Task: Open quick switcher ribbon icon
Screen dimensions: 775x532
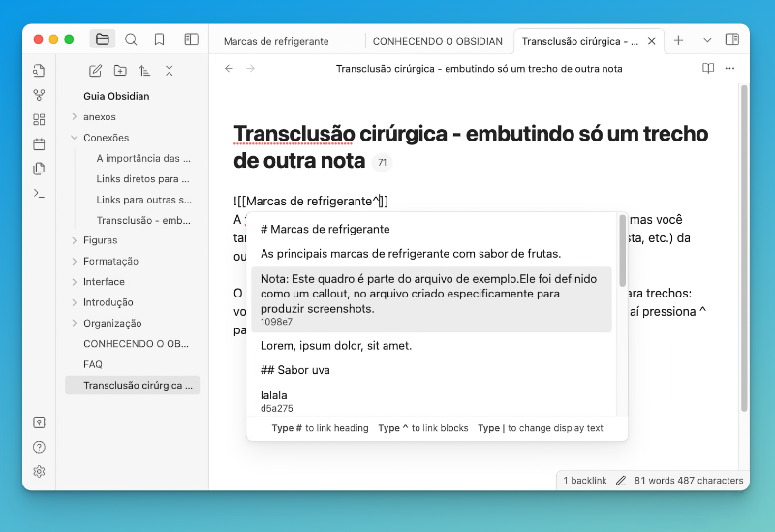Action: (39, 71)
